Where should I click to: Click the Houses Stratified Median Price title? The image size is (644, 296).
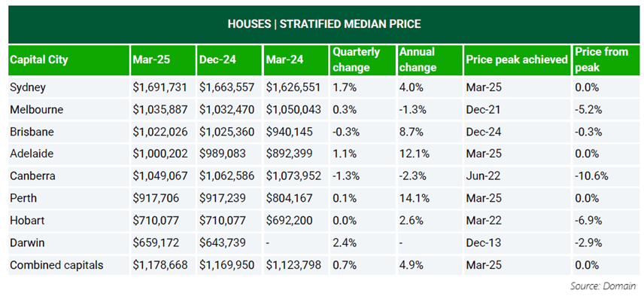[324, 24]
